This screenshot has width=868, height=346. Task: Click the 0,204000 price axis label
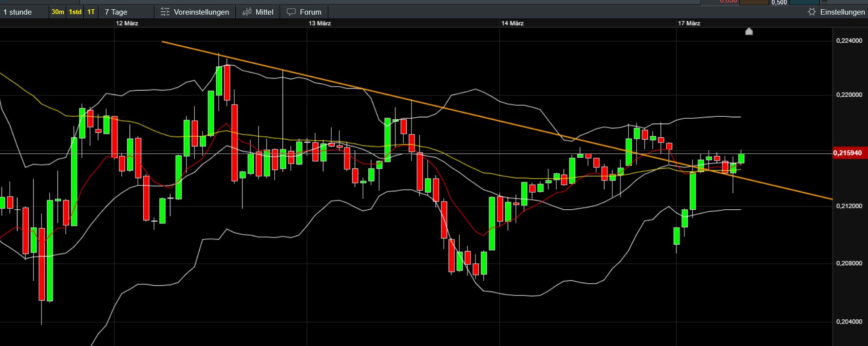pyautogui.click(x=849, y=322)
